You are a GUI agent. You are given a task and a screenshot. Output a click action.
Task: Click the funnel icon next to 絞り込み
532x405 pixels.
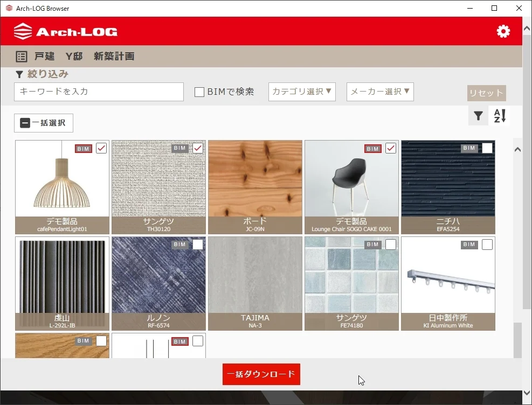(19, 74)
